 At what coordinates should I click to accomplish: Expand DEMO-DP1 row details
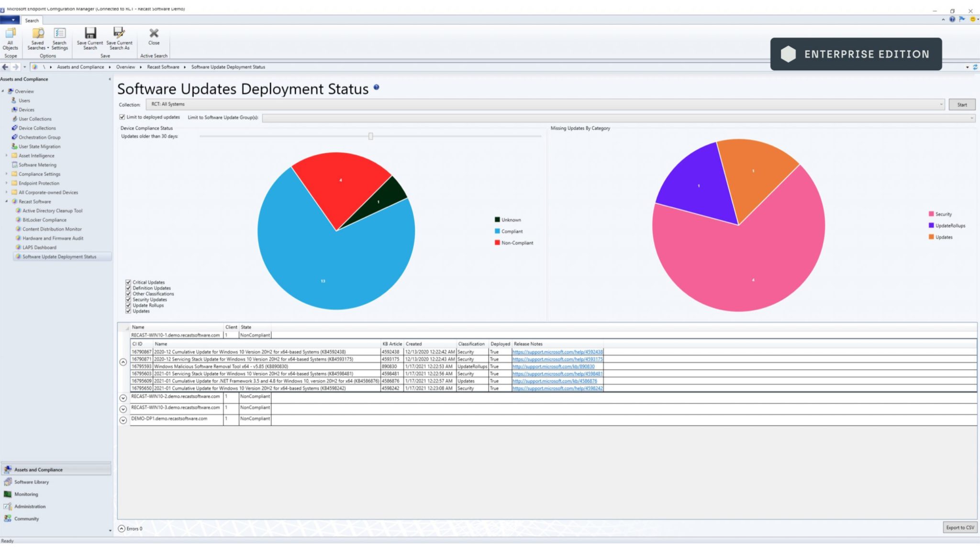123,420
